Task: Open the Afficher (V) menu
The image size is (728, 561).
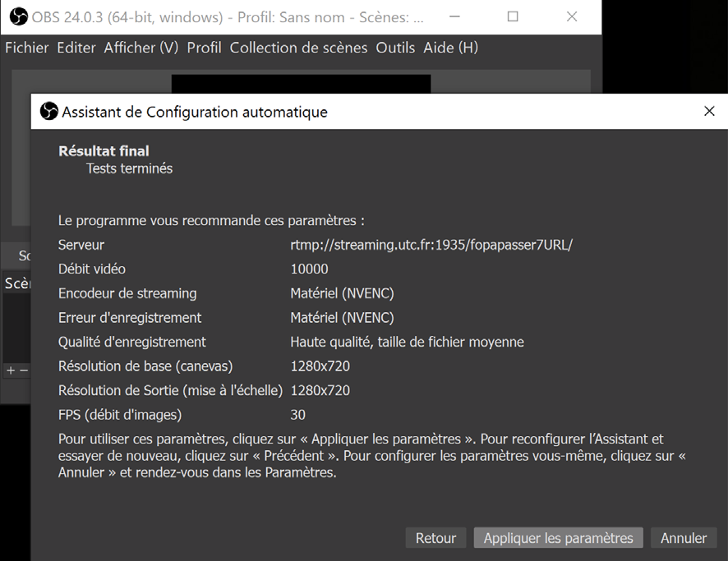Action: point(141,48)
